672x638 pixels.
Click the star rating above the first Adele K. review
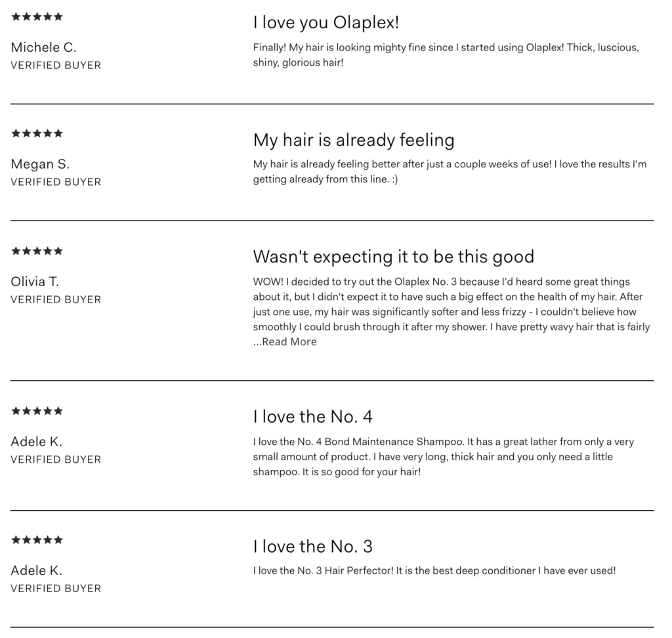37,412
